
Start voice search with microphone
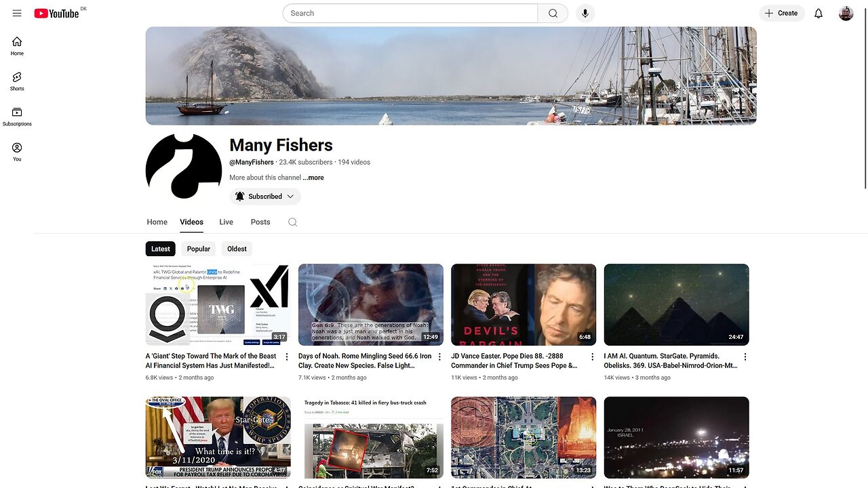click(585, 13)
